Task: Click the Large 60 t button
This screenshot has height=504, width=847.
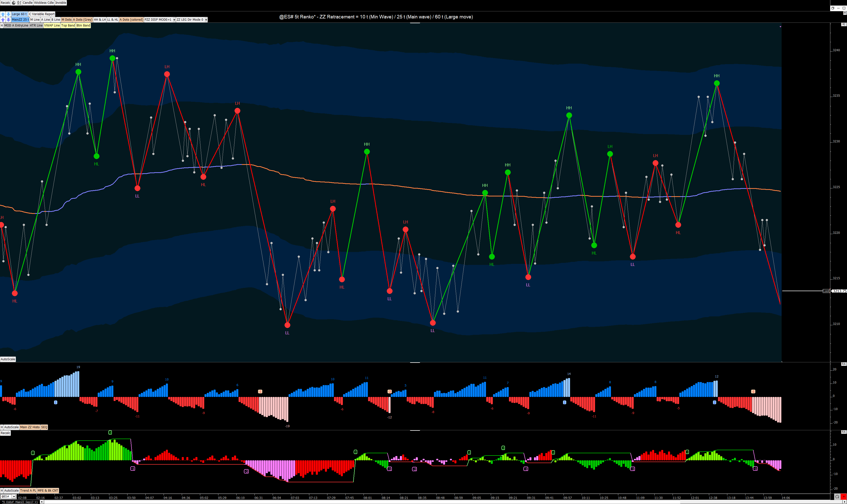Action: point(19,14)
